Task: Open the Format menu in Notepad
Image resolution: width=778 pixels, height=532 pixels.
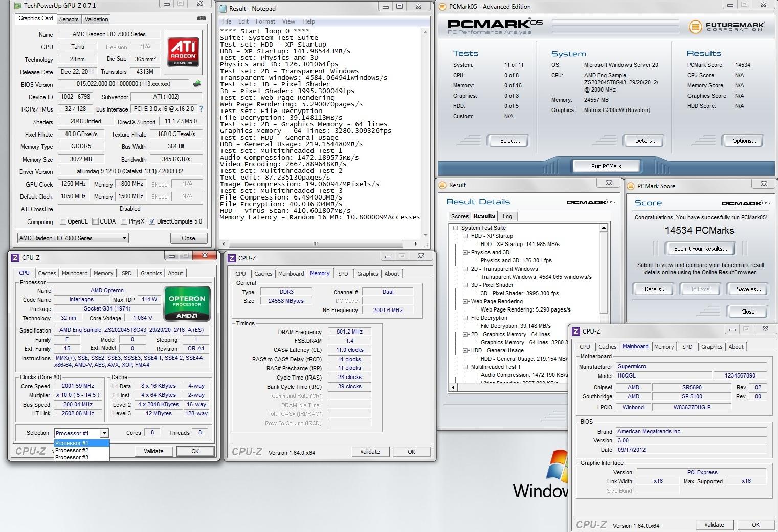Action: [x=265, y=21]
